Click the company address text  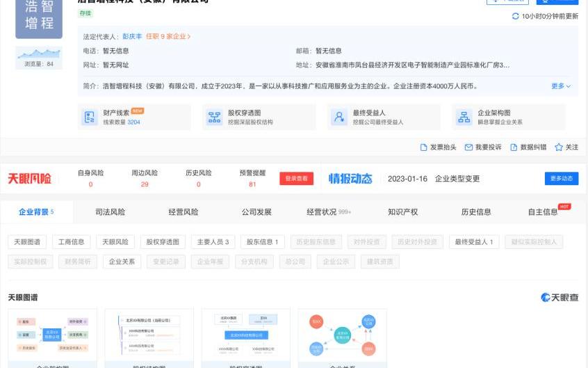(412, 65)
